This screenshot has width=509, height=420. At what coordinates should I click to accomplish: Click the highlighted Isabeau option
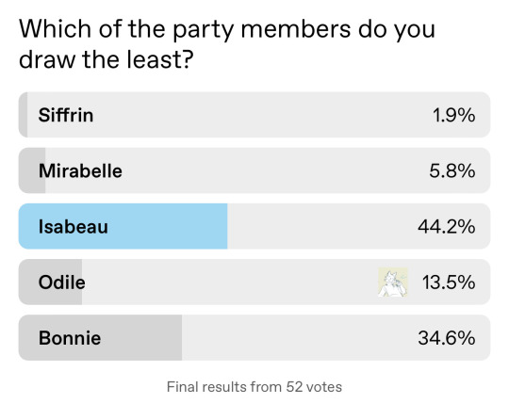click(254, 226)
